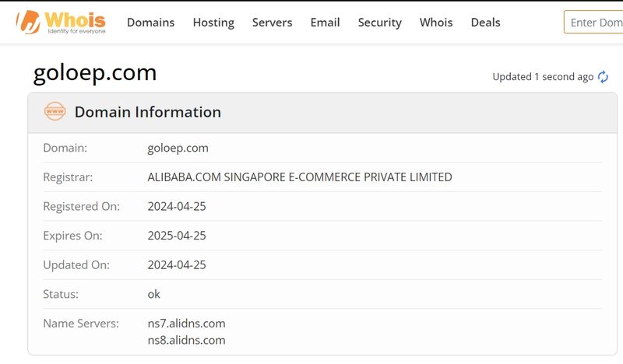Open the Servers menu item
Viewport: 623px width, 364px height.
(272, 23)
